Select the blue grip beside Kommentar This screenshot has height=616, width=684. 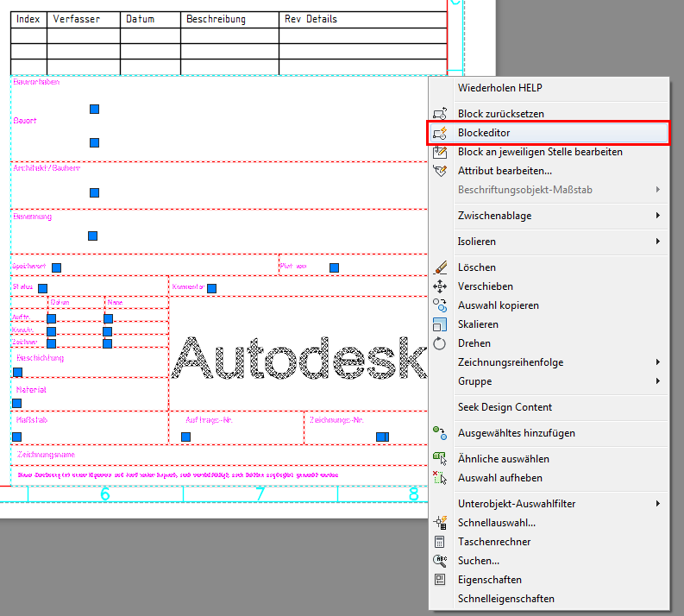tap(212, 288)
